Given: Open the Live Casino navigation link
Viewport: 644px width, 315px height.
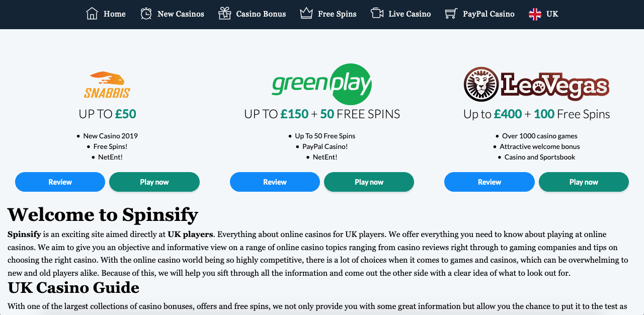Looking at the screenshot, I should (x=410, y=14).
